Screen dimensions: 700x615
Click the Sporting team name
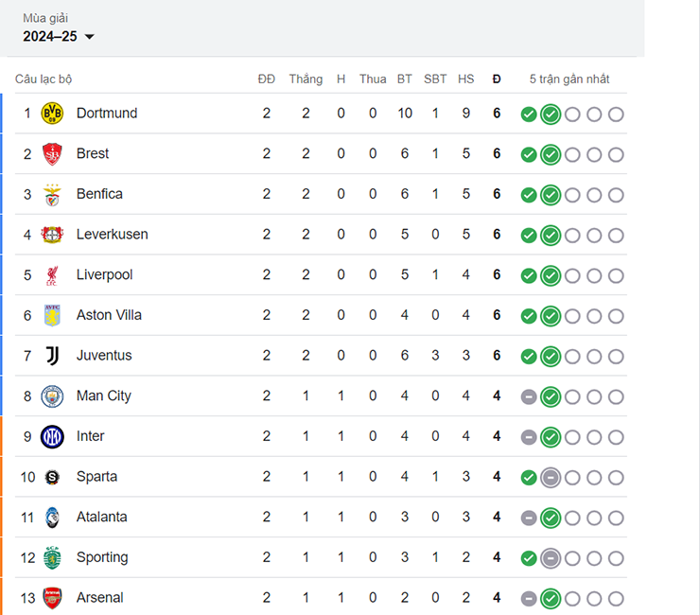(x=102, y=557)
